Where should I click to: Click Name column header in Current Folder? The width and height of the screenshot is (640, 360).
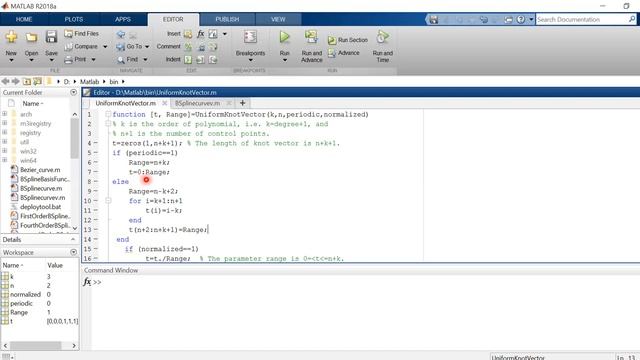tap(33, 104)
